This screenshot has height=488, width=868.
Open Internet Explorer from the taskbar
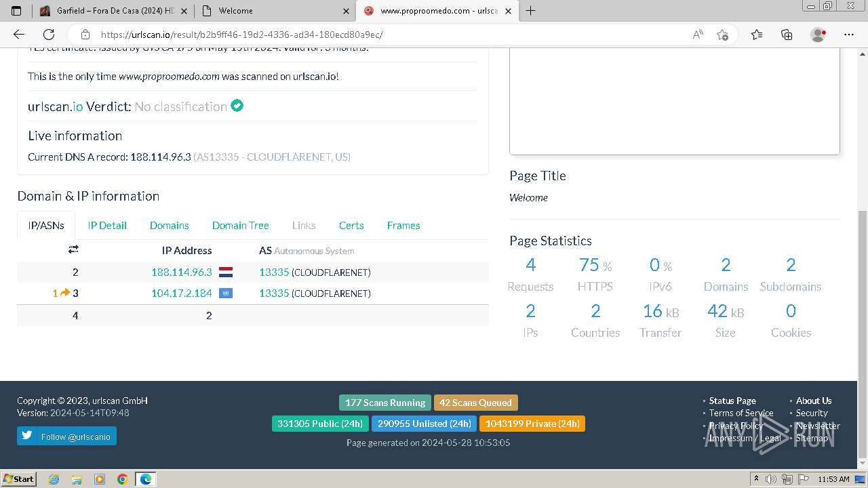(x=54, y=479)
